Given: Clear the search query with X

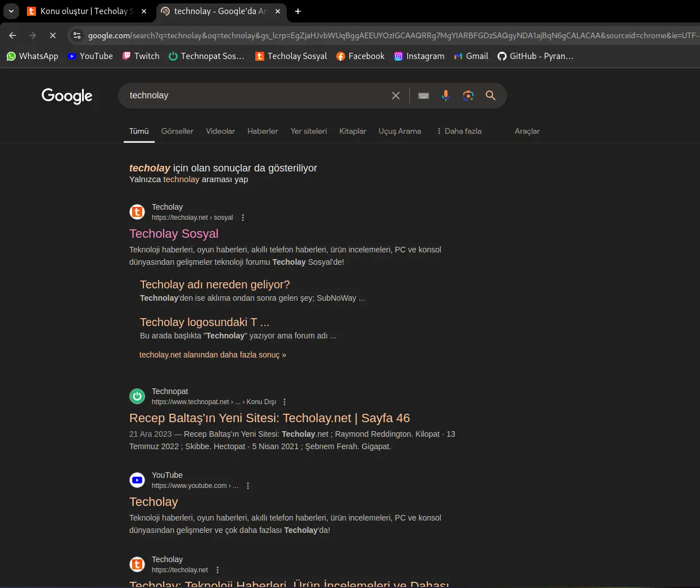Looking at the screenshot, I should pos(396,96).
